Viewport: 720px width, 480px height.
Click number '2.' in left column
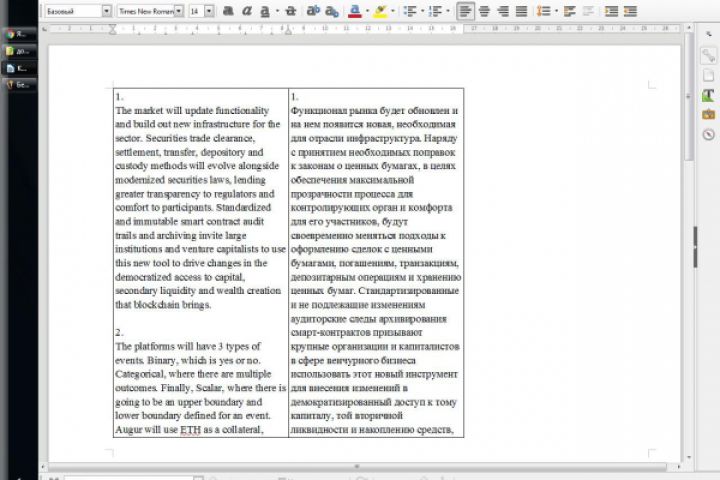(119, 332)
